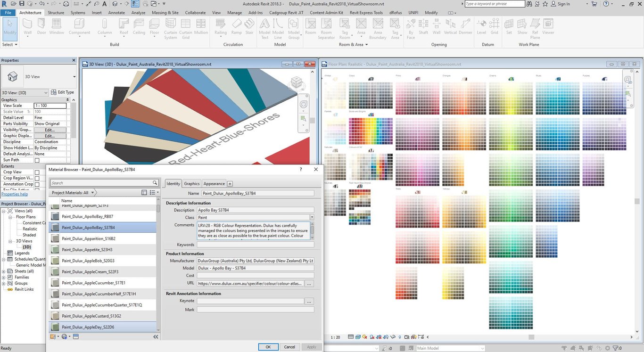Select Paint_Dulux_ApolloBay_RB87 material
This screenshot has width=644, height=352.
pos(103,216)
